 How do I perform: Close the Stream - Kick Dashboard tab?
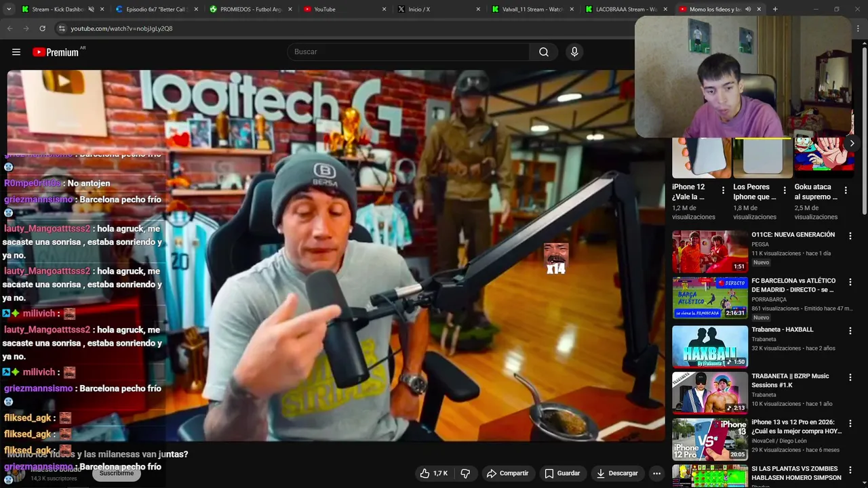click(102, 9)
